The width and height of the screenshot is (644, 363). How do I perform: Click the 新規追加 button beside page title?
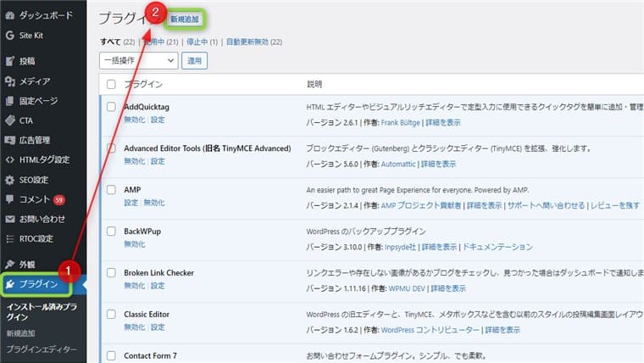tap(185, 20)
